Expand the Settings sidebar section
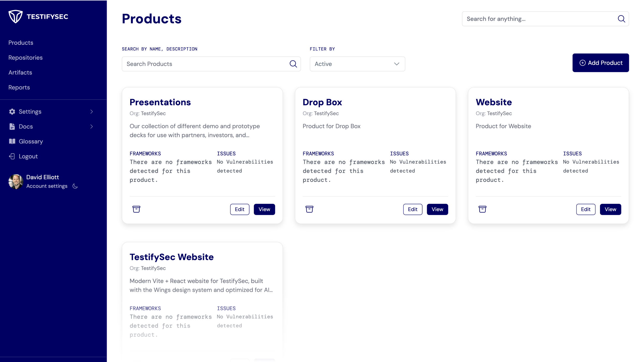The width and height of the screenshot is (644, 362). (91, 111)
